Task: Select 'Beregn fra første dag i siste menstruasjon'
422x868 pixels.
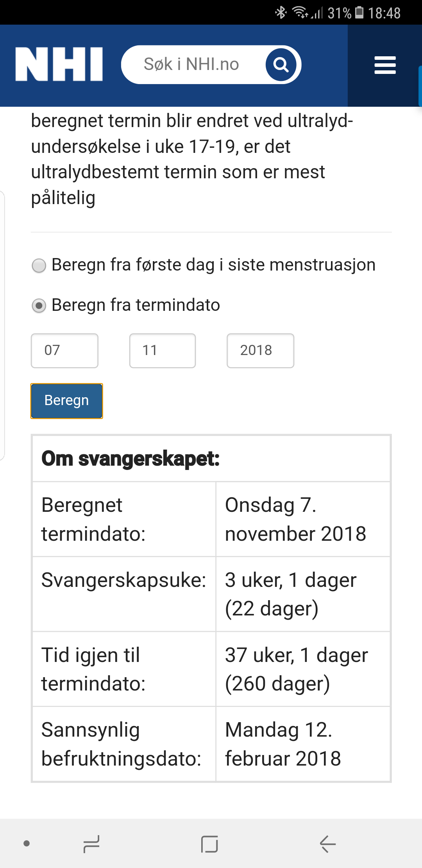Action: click(x=39, y=265)
